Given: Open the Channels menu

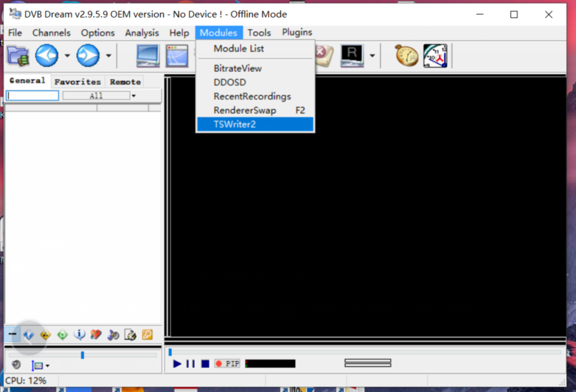Looking at the screenshot, I should pos(52,32).
